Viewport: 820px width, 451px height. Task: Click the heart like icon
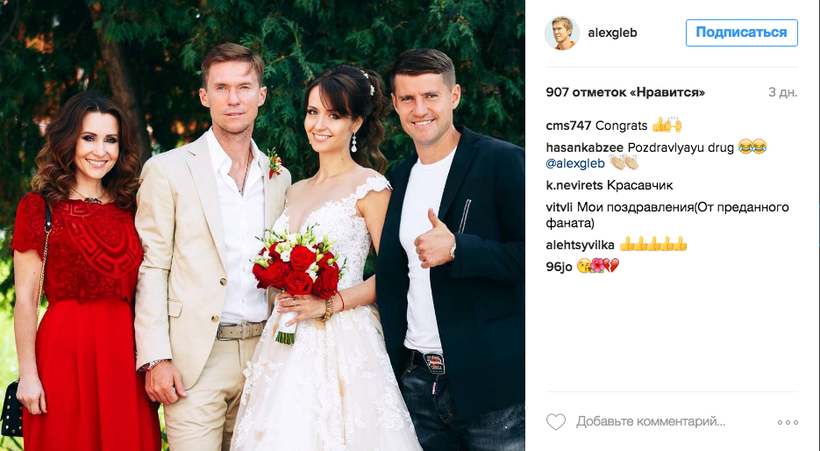pyautogui.click(x=556, y=422)
